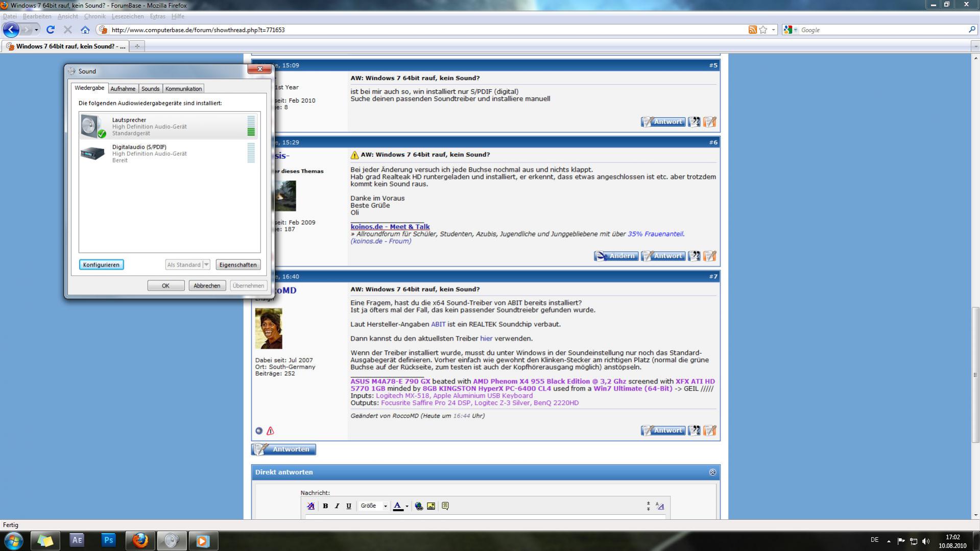The height and width of the screenshot is (551, 980).
Task: Open the Extras menu
Action: point(157,16)
